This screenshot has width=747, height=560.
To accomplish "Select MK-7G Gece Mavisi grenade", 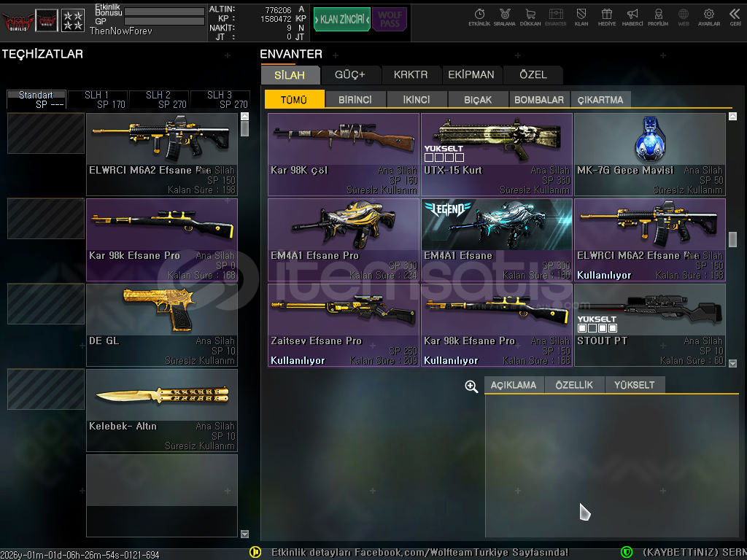I will coord(650,155).
